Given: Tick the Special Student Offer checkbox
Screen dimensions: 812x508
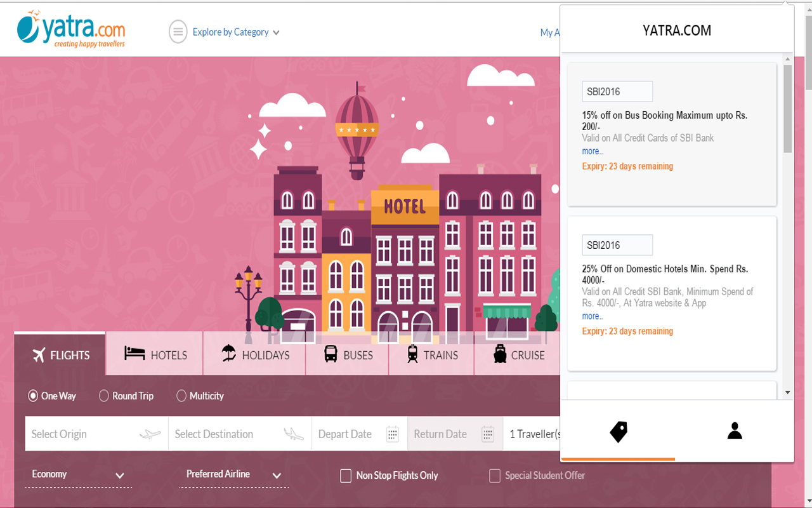Looking at the screenshot, I should click(495, 476).
